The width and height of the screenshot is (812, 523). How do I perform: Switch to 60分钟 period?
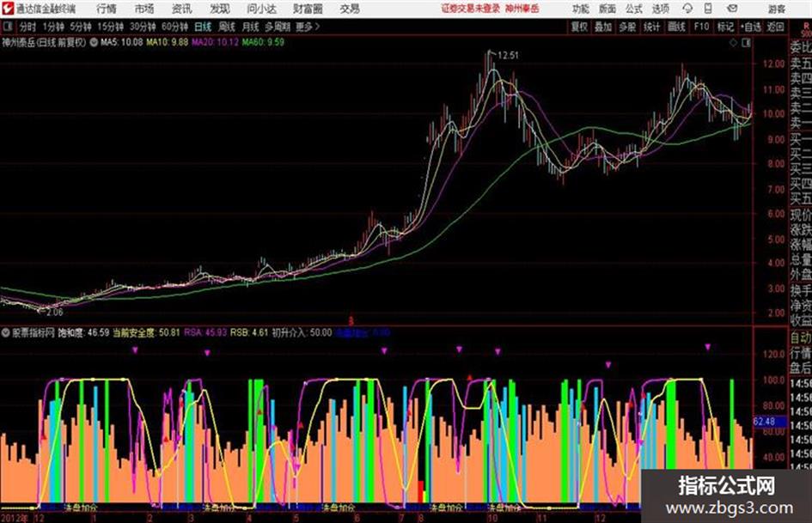(174, 27)
